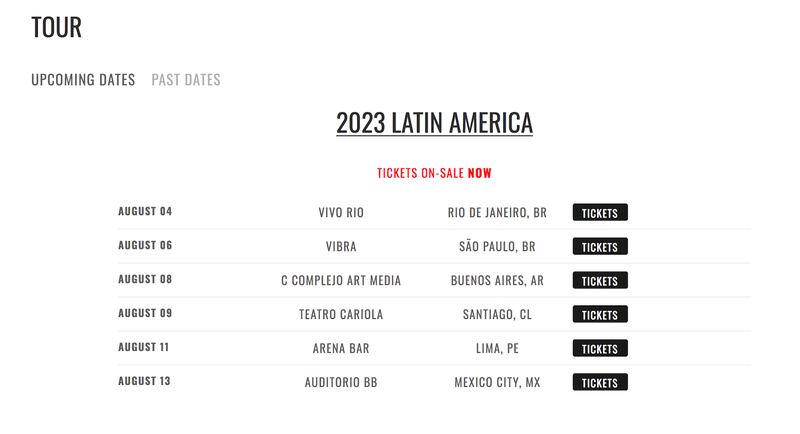Open the 2023 Latin America heading link
This screenshot has width=800, height=434.
(434, 123)
